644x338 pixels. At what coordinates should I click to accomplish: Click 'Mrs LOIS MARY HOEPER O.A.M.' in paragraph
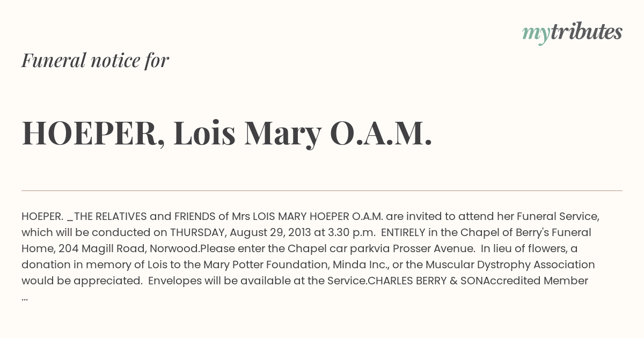tap(308, 216)
